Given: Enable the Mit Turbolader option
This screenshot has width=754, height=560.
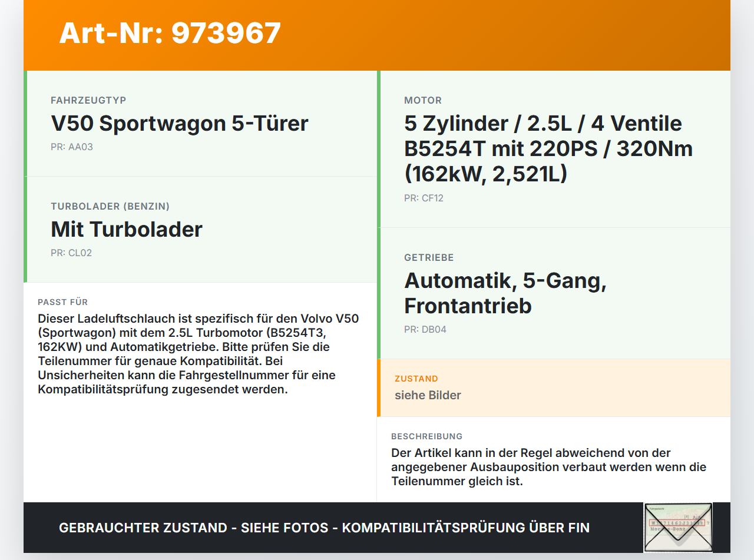Looking at the screenshot, I should coord(126,229).
